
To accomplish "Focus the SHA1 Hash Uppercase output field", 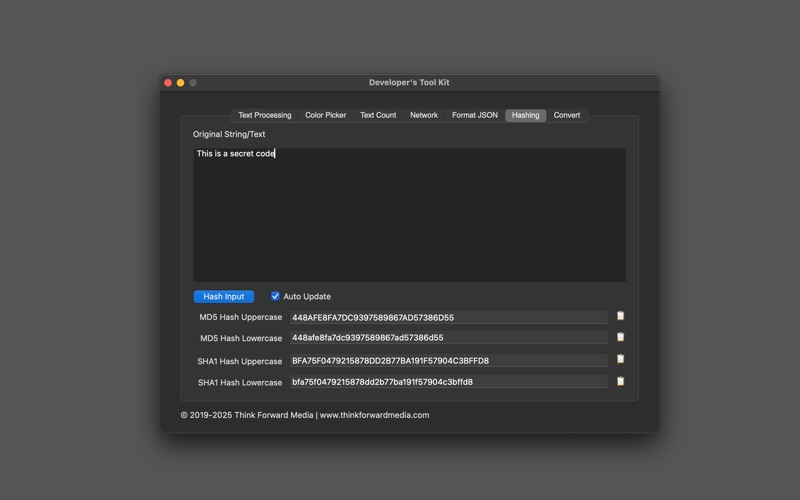I will point(449,360).
